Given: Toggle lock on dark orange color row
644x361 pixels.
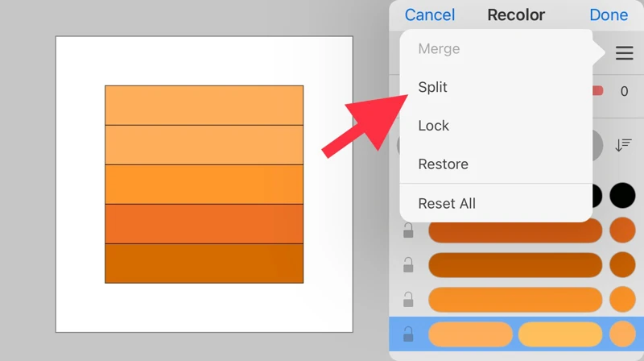Looking at the screenshot, I should pyautogui.click(x=408, y=230).
